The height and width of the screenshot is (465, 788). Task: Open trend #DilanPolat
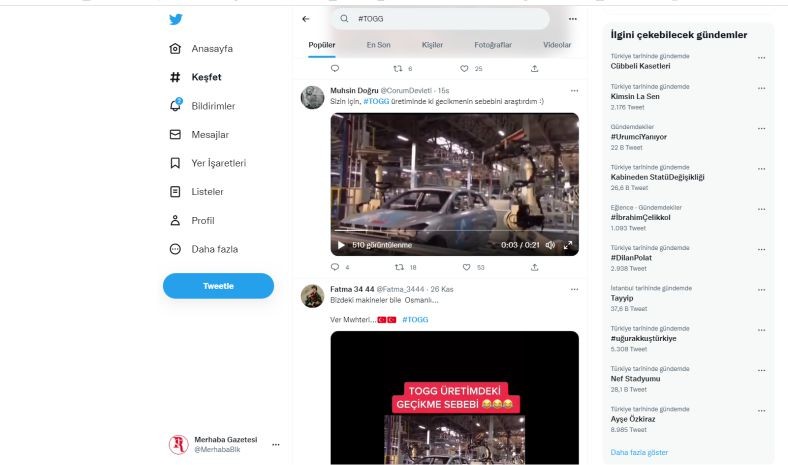tap(631, 257)
